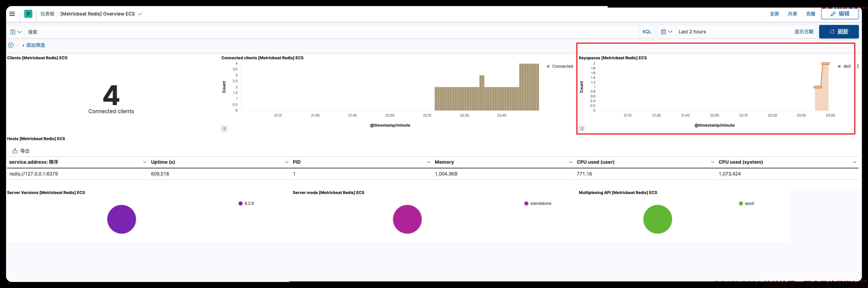
Task: Click the 全屏 fullscreen menu item
Action: coord(774,14)
